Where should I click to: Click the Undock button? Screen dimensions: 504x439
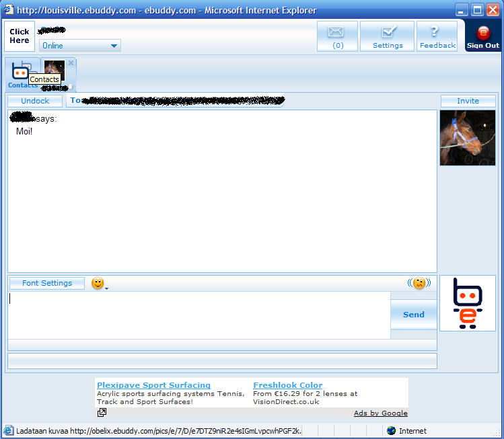(35, 101)
